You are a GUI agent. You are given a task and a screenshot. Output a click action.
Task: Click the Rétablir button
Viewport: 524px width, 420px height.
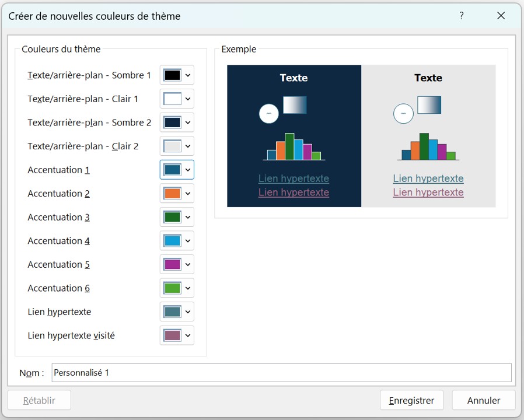39,401
